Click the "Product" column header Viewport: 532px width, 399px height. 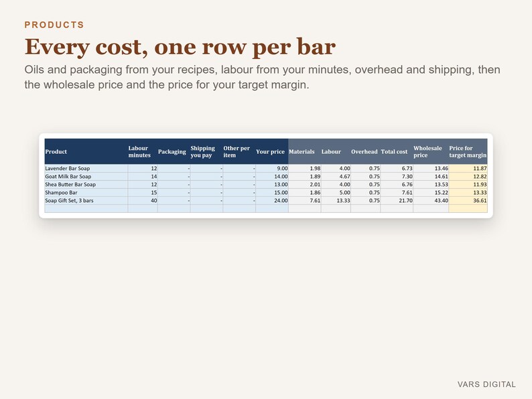86,151
